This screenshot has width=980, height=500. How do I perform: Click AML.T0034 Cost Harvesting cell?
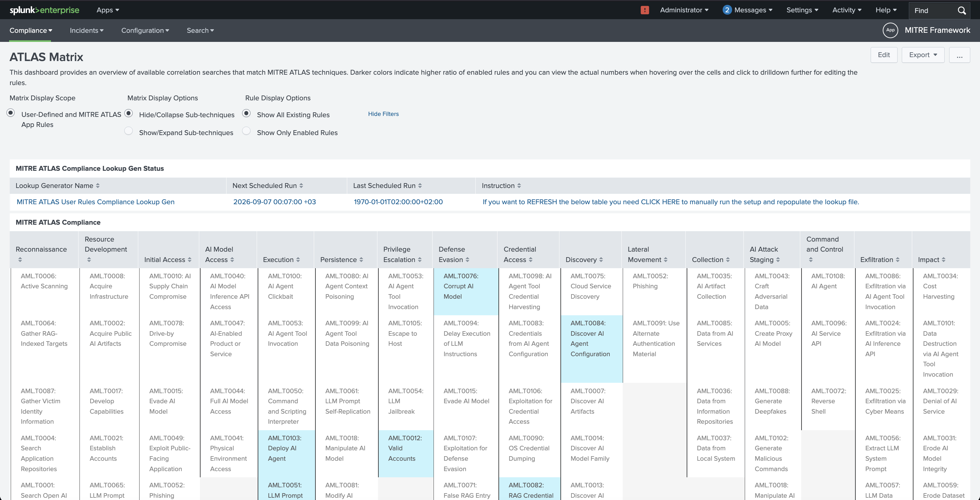click(942, 292)
